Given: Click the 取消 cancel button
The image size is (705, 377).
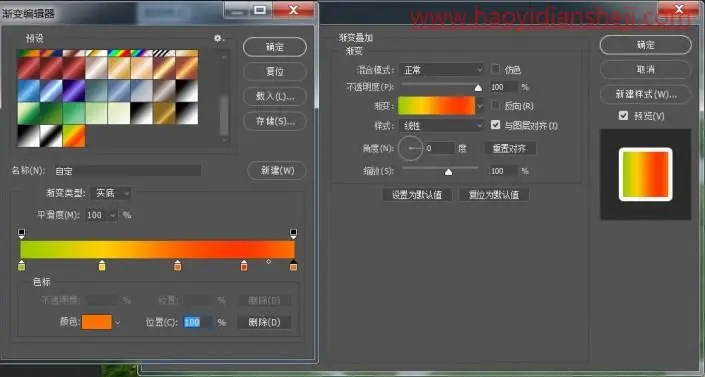Looking at the screenshot, I should [x=645, y=69].
